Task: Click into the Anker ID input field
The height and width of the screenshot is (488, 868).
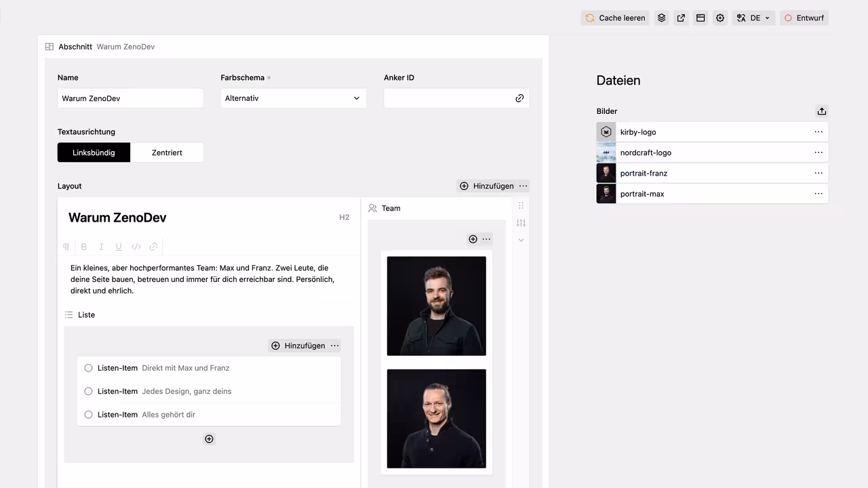Action: click(456, 98)
